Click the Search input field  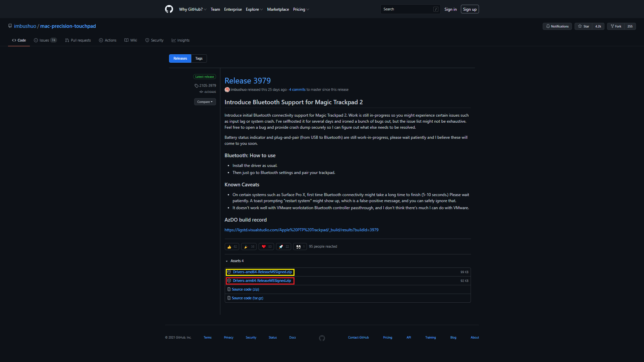click(x=408, y=9)
